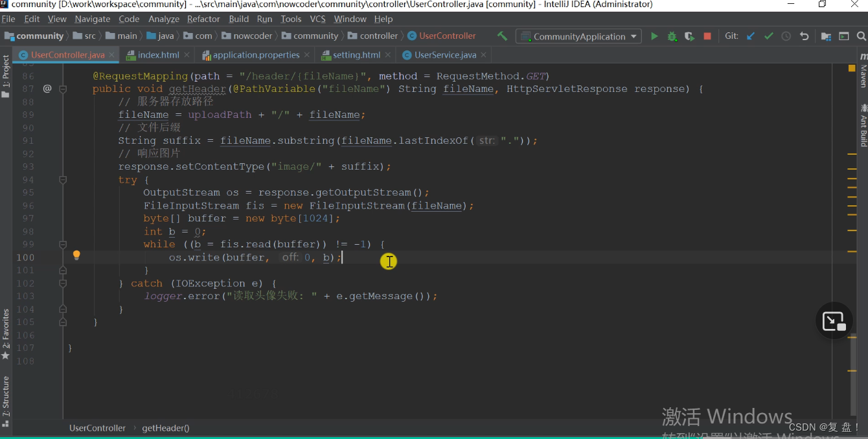Revert changes using the Git rollback arrow
This screenshot has width=868, height=439.
pyautogui.click(x=804, y=36)
